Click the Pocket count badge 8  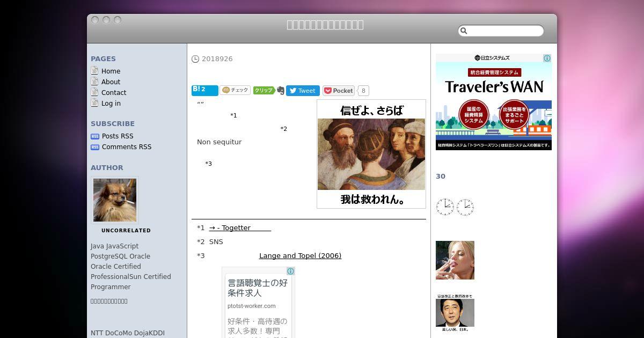(363, 91)
